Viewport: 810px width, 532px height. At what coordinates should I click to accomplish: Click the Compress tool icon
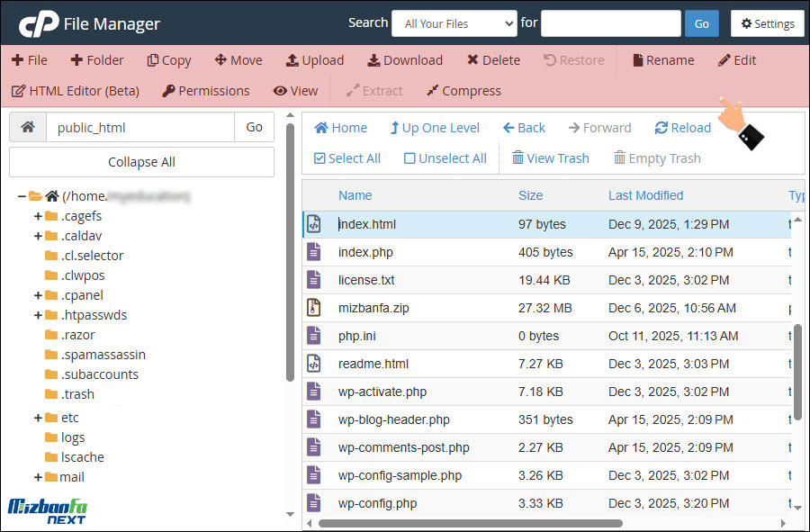(x=432, y=91)
